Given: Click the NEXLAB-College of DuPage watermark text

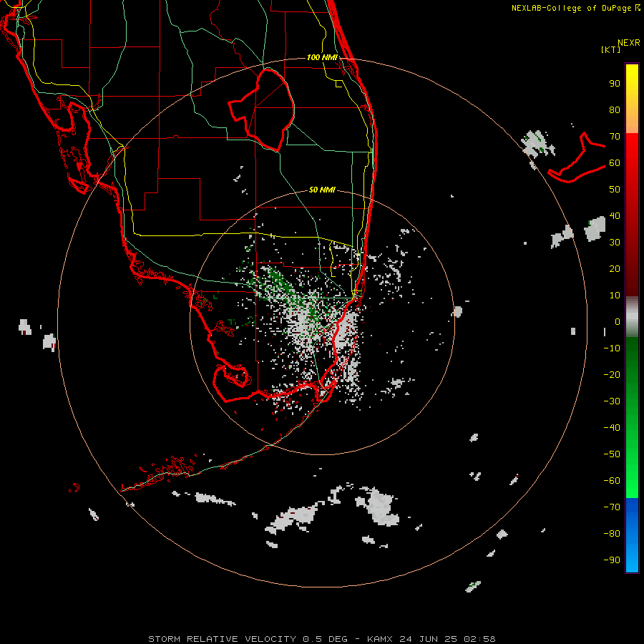Looking at the screenshot, I should [x=575, y=8].
